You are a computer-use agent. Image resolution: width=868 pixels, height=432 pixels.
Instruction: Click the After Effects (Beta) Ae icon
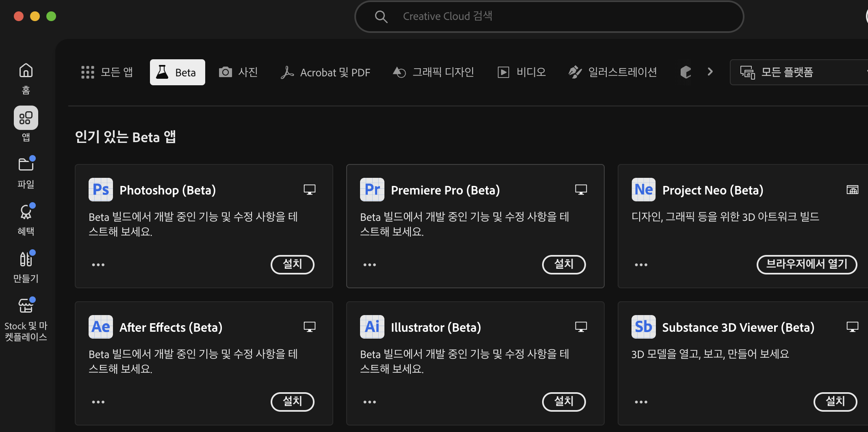pyautogui.click(x=101, y=327)
